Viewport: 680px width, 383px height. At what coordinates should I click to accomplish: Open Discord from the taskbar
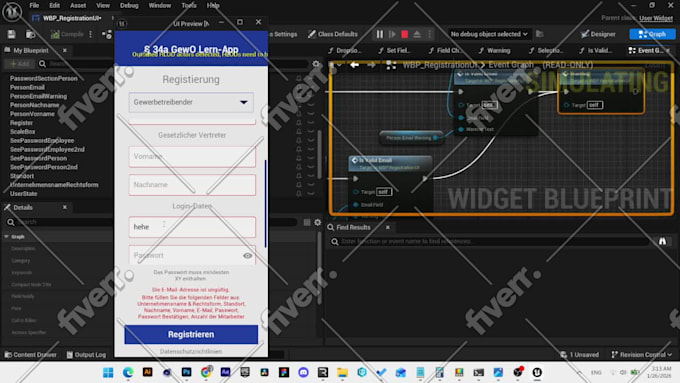click(x=303, y=372)
